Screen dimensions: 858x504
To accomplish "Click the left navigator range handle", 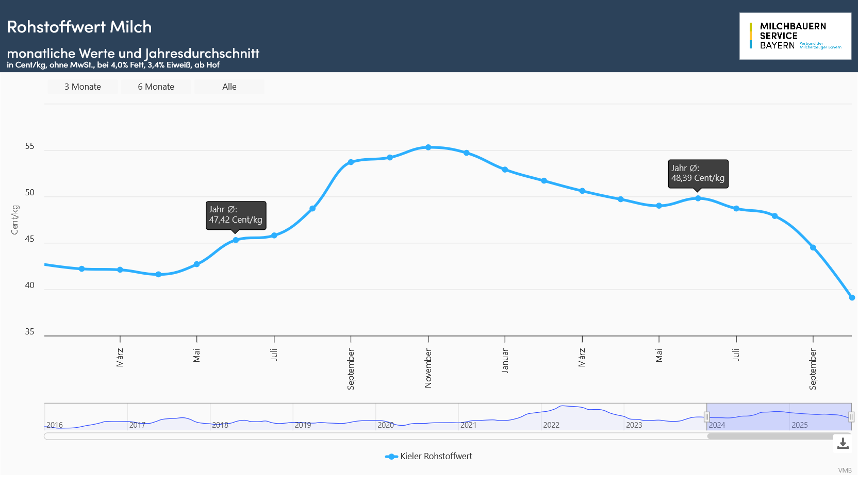I will point(707,417).
